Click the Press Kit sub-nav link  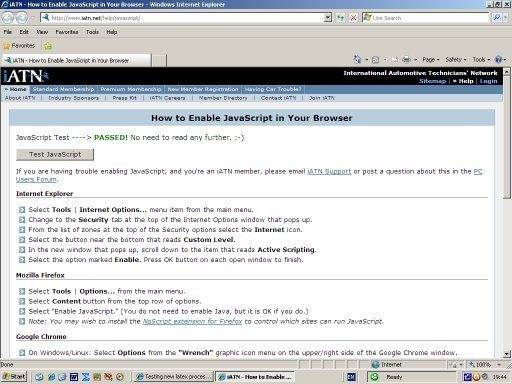(124, 98)
